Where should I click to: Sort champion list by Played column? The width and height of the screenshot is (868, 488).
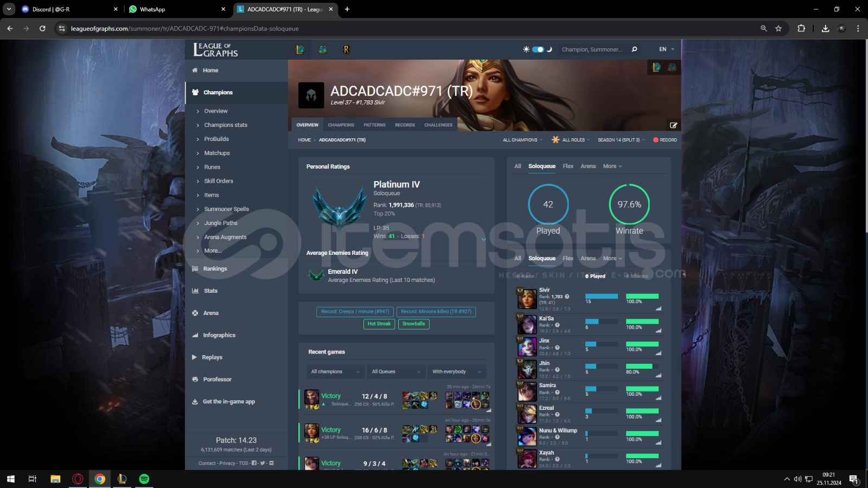[596, 276]
